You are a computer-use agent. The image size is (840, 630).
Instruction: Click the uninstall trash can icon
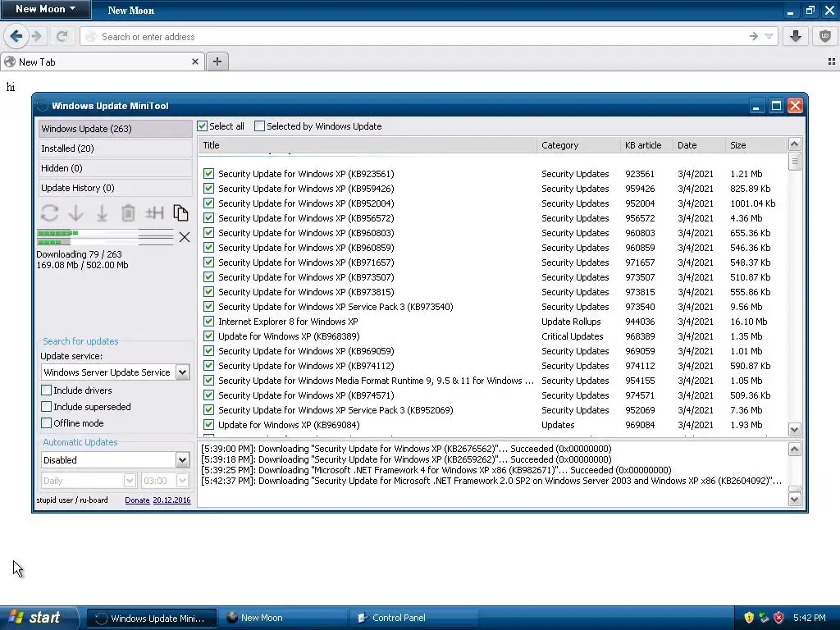[128, 213]
